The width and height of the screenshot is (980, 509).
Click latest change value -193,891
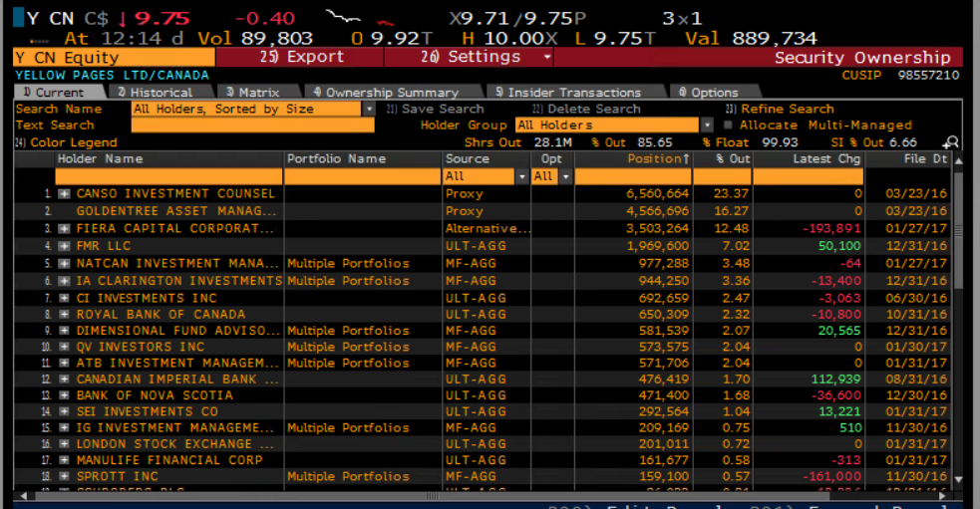coord(831,229)
